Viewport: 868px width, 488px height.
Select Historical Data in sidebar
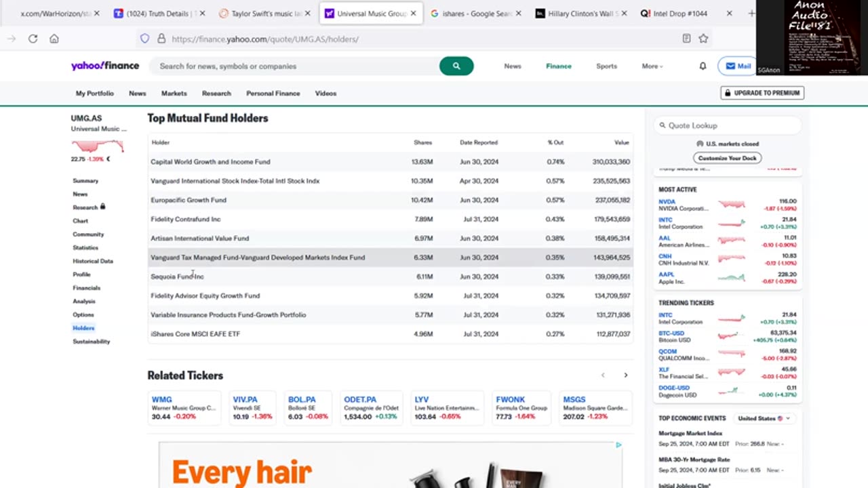tap(93, 261)
